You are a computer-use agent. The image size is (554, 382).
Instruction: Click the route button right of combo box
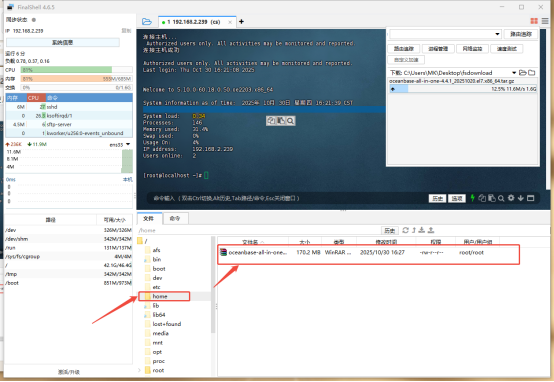tap(521, 34)
